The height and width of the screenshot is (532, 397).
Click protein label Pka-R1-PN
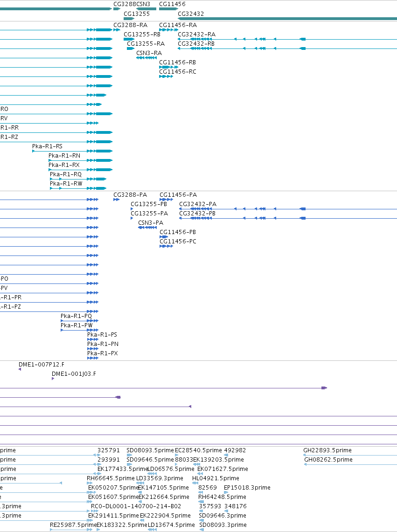(103, 344)
